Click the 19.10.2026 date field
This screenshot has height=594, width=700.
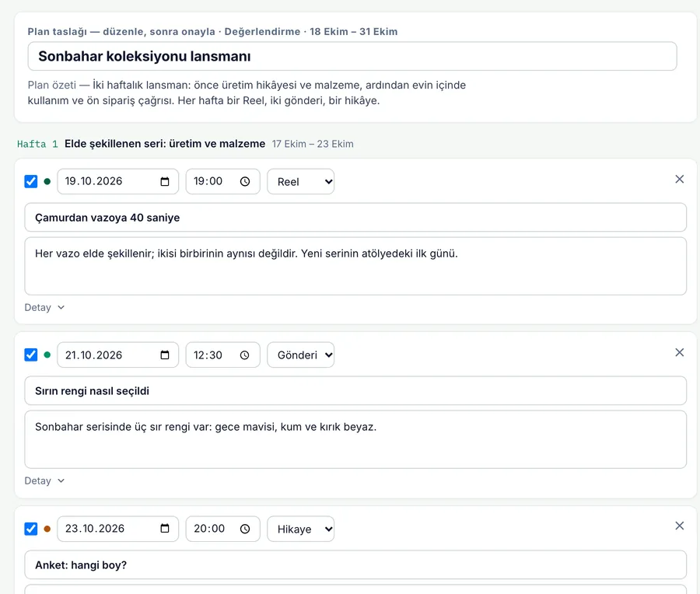(x=118, y=182)
